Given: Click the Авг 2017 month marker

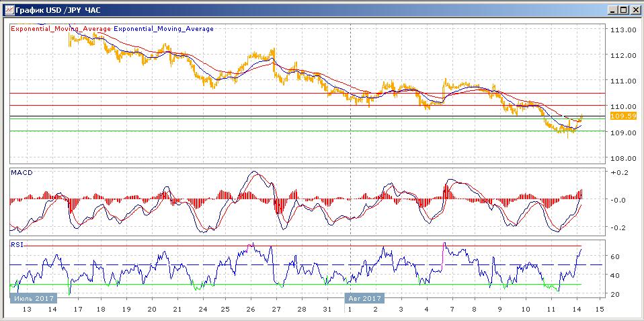Looking at the screenshot, I should coord(364,298).
